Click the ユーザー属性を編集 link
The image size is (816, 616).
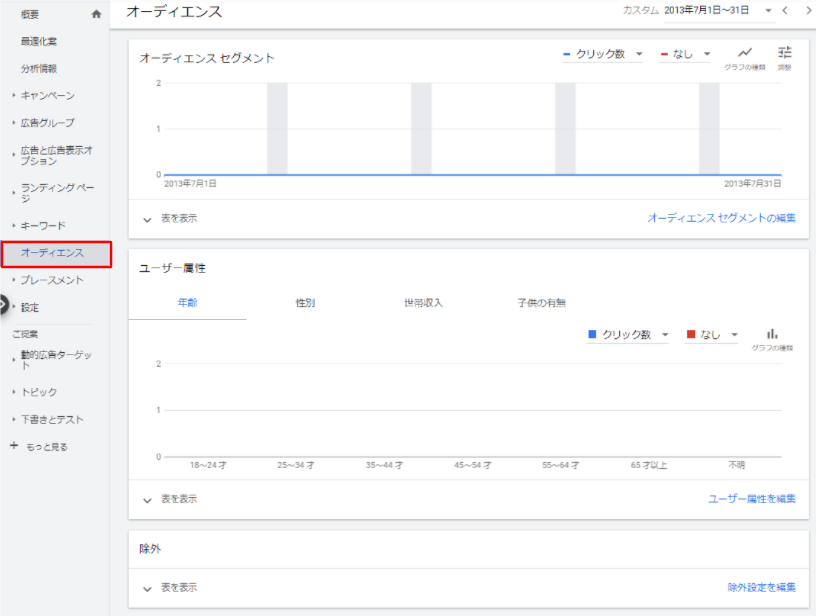coord(751,499)
